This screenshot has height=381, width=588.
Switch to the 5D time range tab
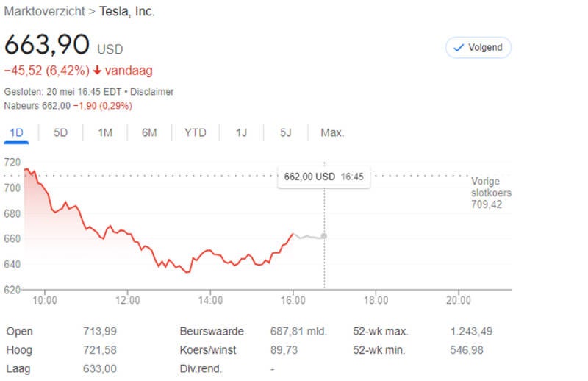61,132
